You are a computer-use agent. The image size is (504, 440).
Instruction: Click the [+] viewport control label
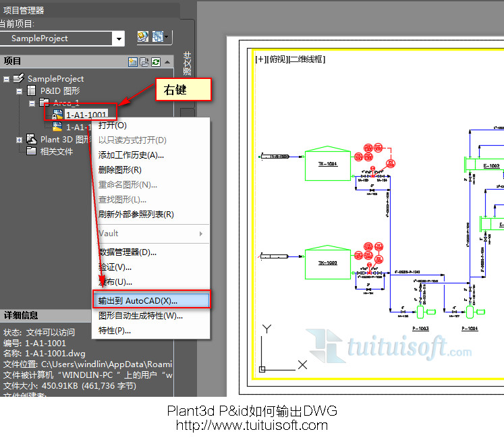tap(260, 59)
